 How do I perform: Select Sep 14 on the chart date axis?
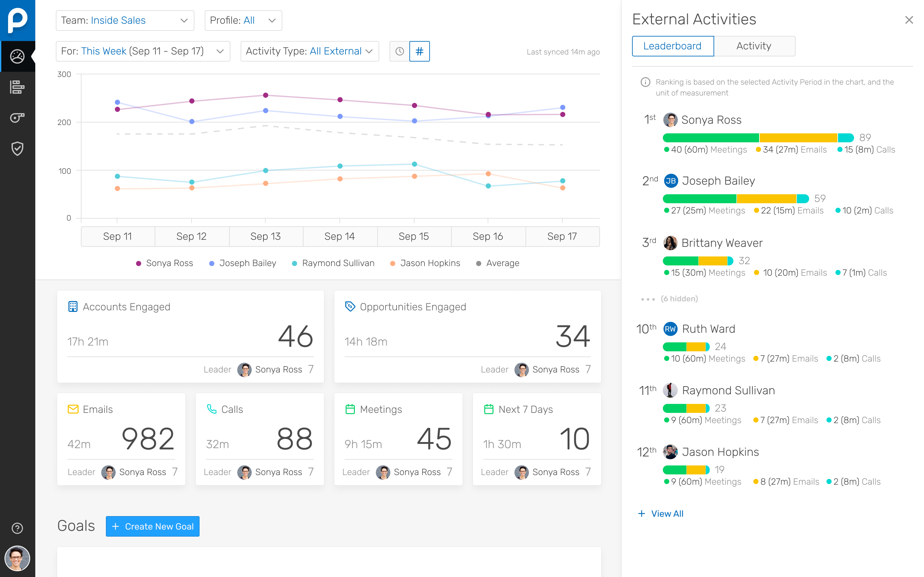click(339, 236)
